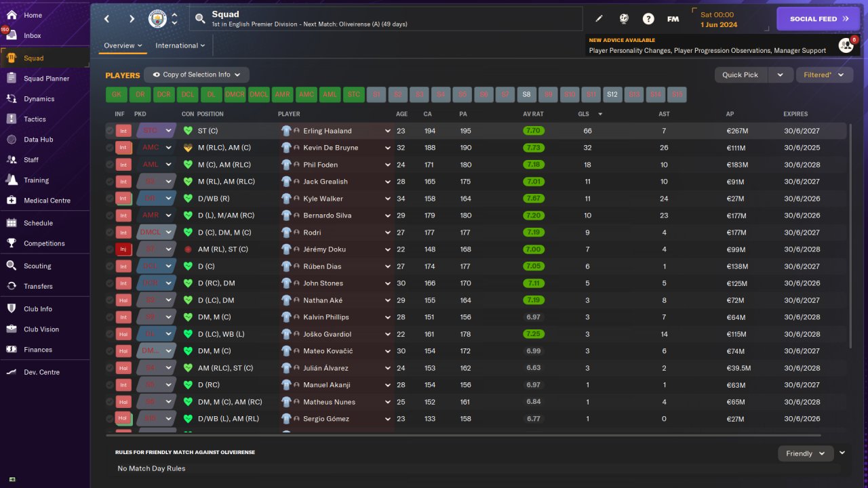Select the STC position button
This screenshot has height=488, width=868.
[354, 95]
